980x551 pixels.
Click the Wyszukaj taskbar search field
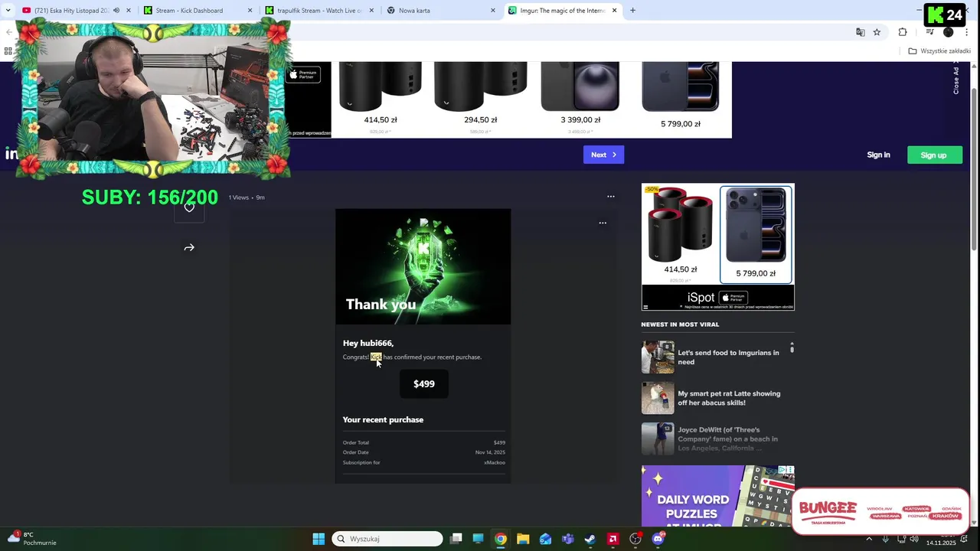(388, 539)
